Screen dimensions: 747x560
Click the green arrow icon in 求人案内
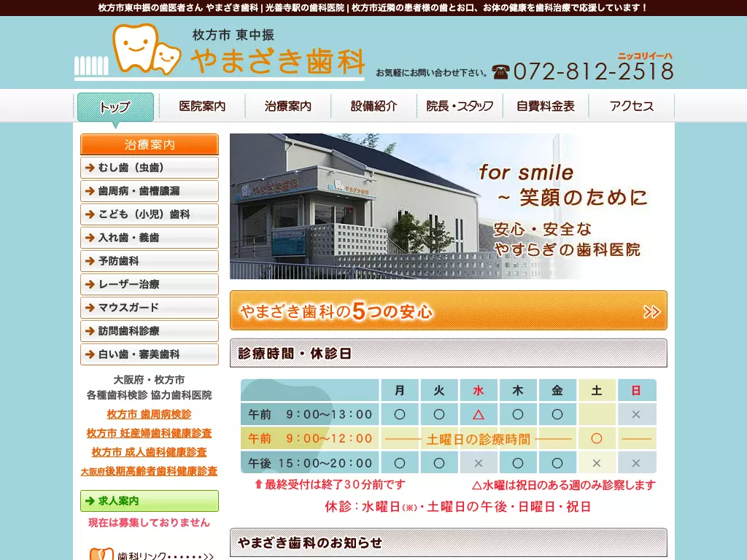point(90,501)
